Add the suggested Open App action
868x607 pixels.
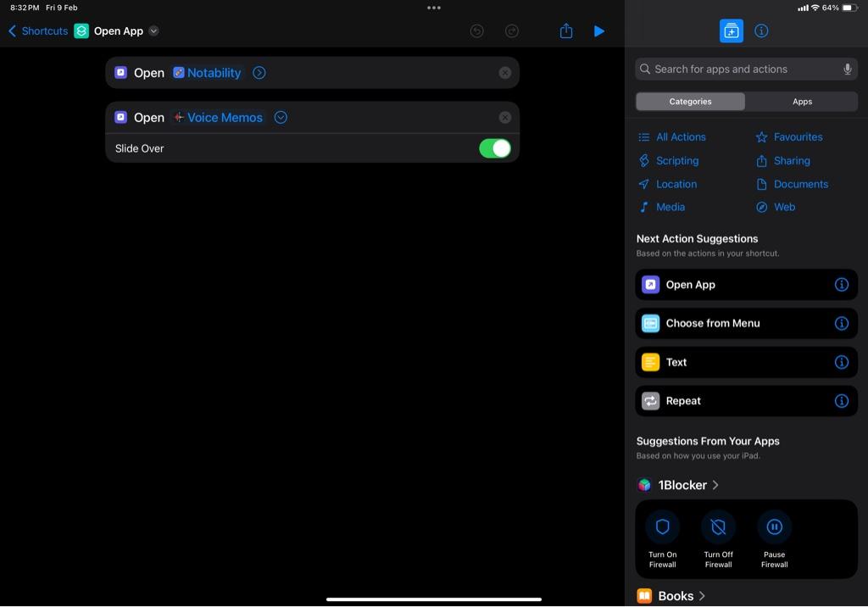[x=746, y=285]
